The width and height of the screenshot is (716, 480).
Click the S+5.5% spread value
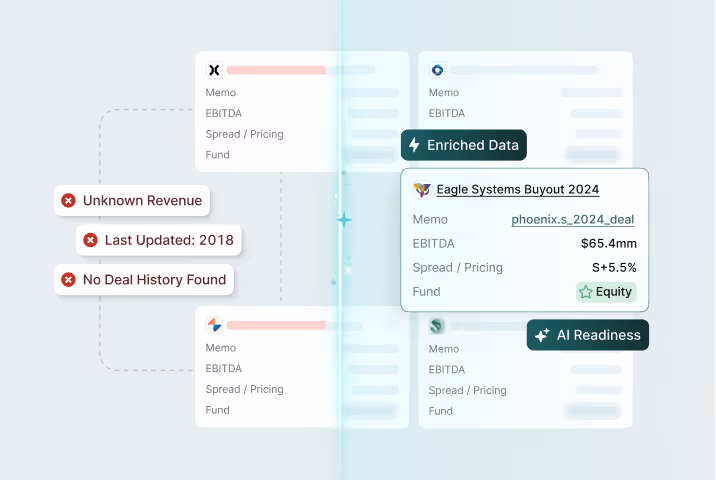(x=614, y=268)
